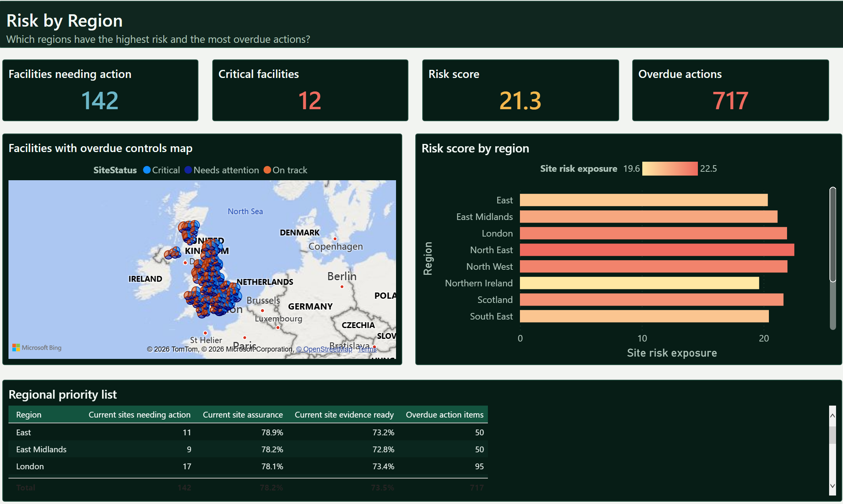The height and width of the screenshot is (504, 843).
Task: Click the Site risk exposure gradient legend
Action: (670, 169)
